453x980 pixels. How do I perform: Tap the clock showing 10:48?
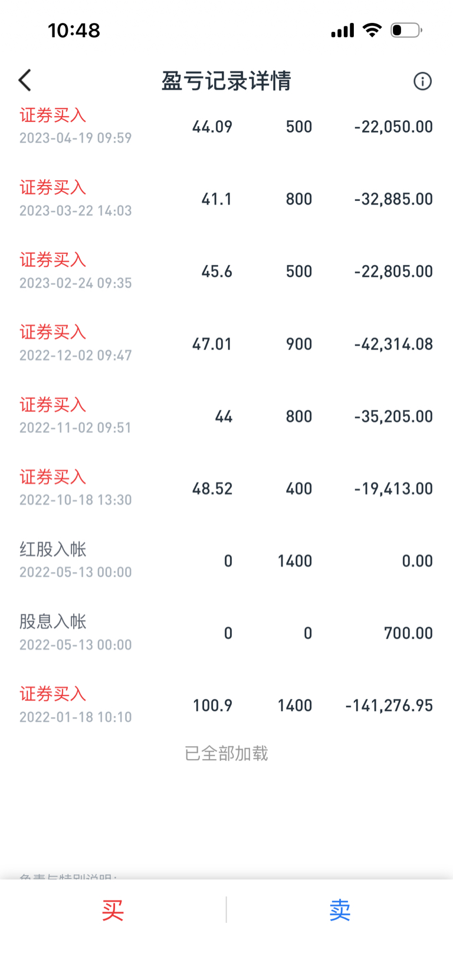click(x=74, y=30)
